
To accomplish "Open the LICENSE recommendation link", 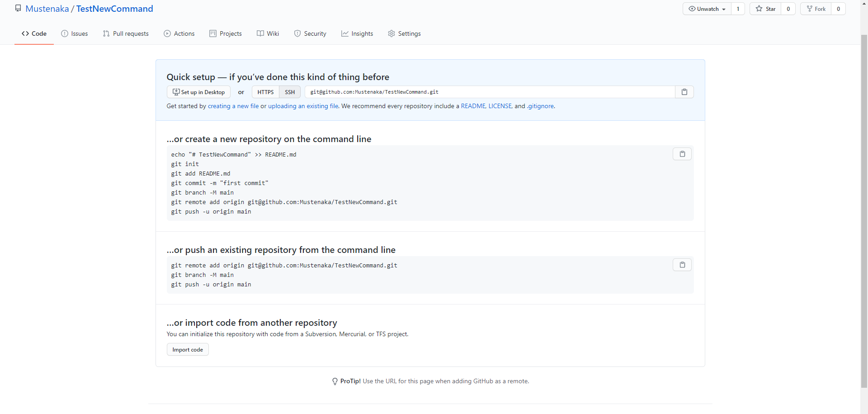I will 500,106.
